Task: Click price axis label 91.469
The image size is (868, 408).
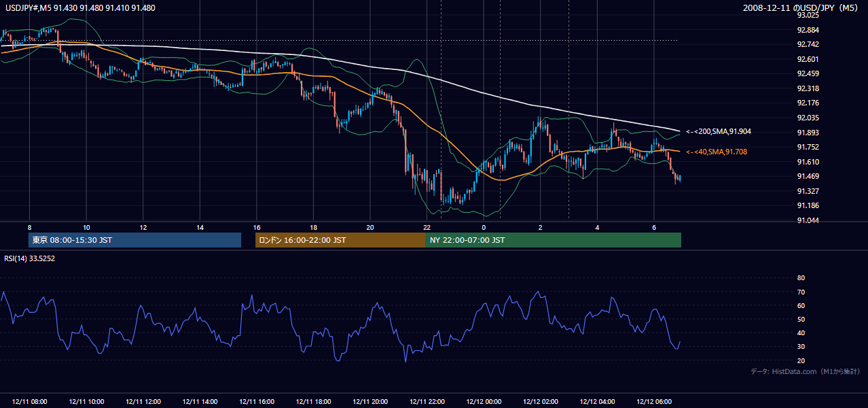Action: click(x=808, y=176)
